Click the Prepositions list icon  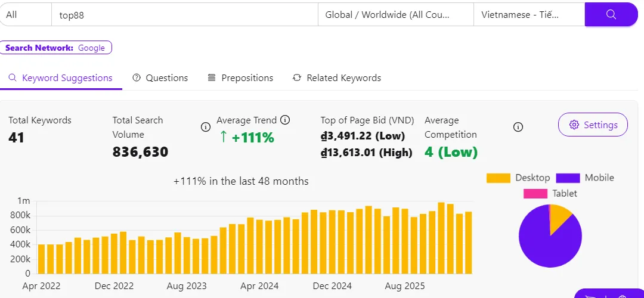point(212,78)
